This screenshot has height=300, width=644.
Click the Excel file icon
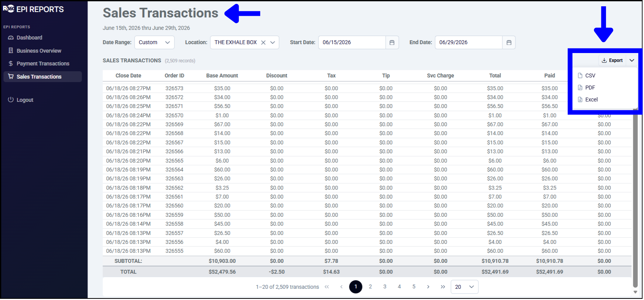pyautogui.click(x=580, y=99)
